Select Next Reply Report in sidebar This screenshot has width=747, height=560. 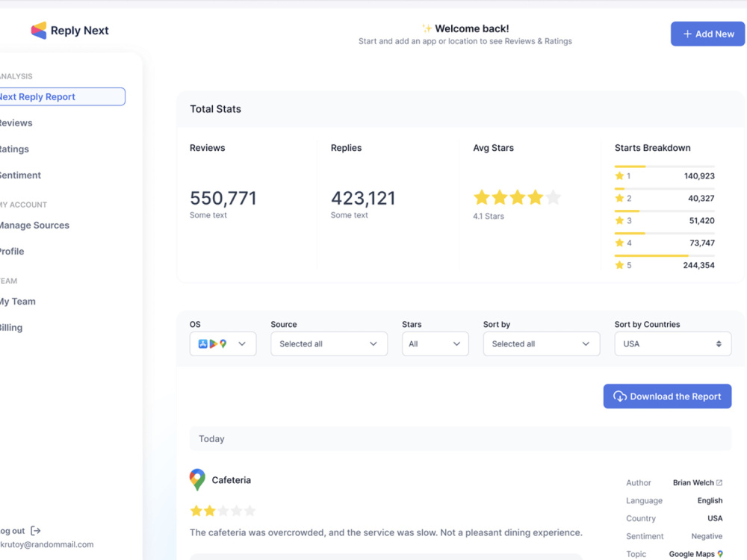(x=62, y=96)
